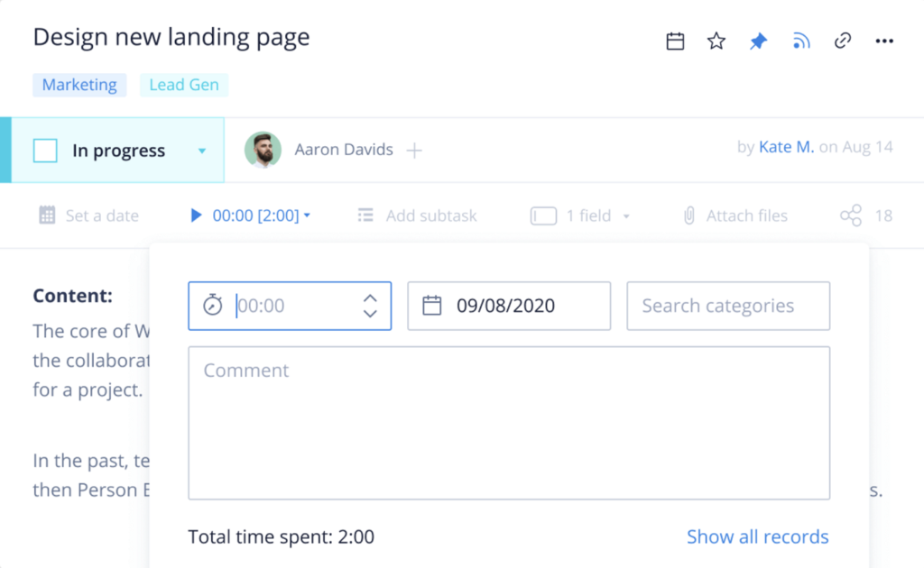Increment time with the upper stepper arrow
This screenshot has height=568, width=924.
(370, 298)
